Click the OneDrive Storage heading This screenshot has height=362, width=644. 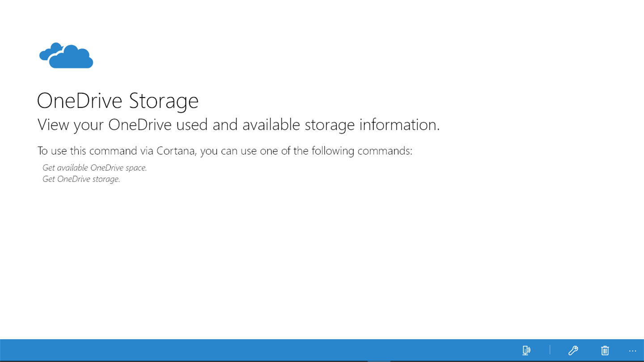point(118,101)
